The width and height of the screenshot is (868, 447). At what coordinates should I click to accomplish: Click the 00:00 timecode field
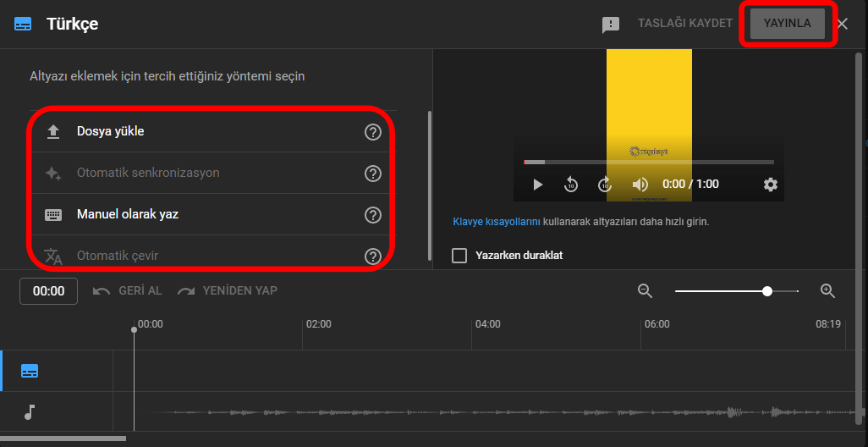tap(49, 291)
